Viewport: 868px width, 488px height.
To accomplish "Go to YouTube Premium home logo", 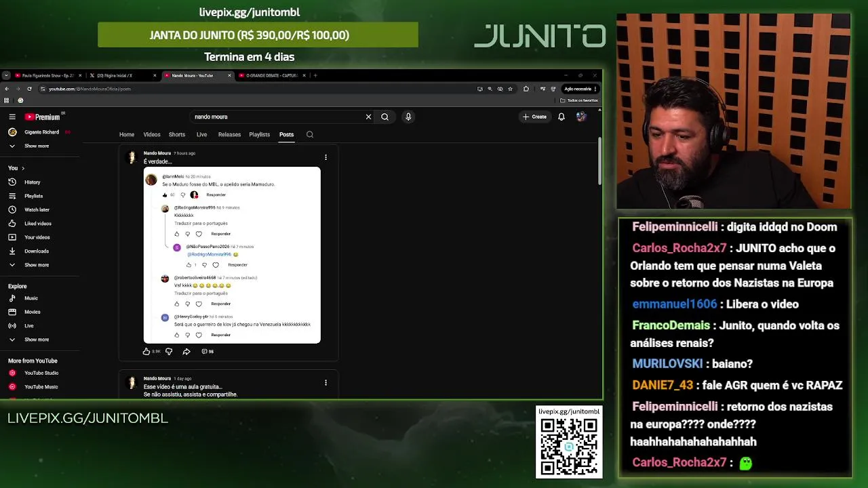I will (43, 117).
